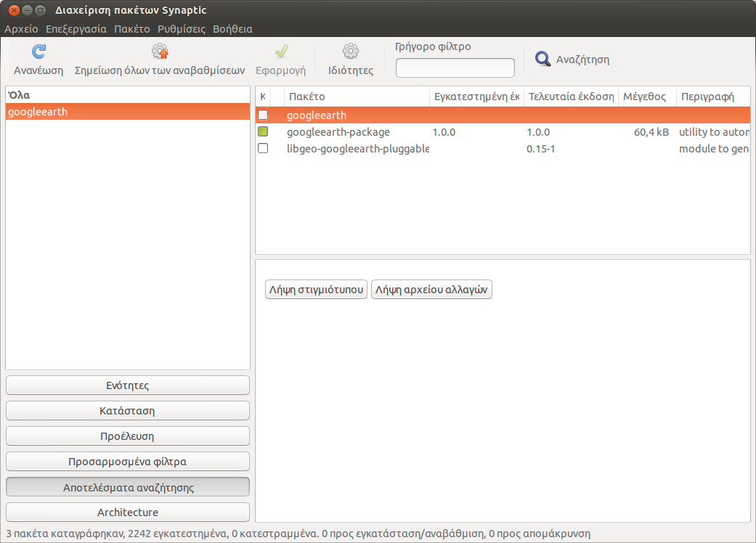Click Λήψη αρχείου αλλαγών button
Screen dimensions: 756x543
click(x=431, y=290)
